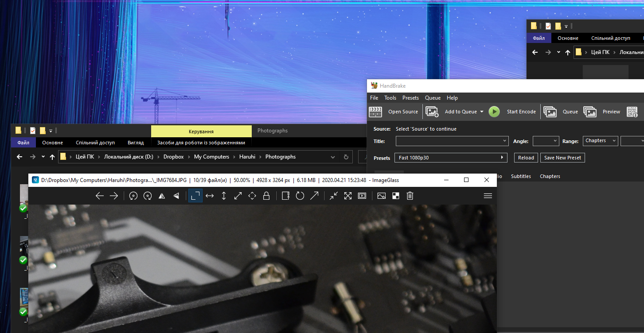Scale image to height in ImageGlass
Viewport: 644px width, 333px height.
(224, 196)
